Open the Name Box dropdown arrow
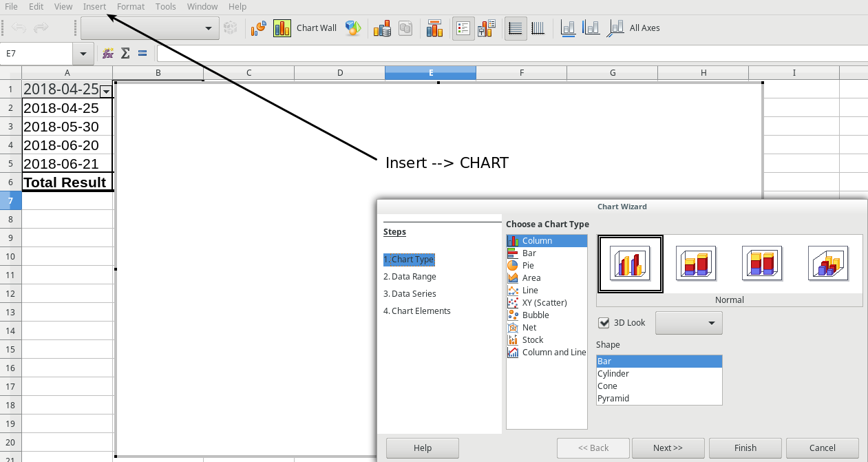 83,53
